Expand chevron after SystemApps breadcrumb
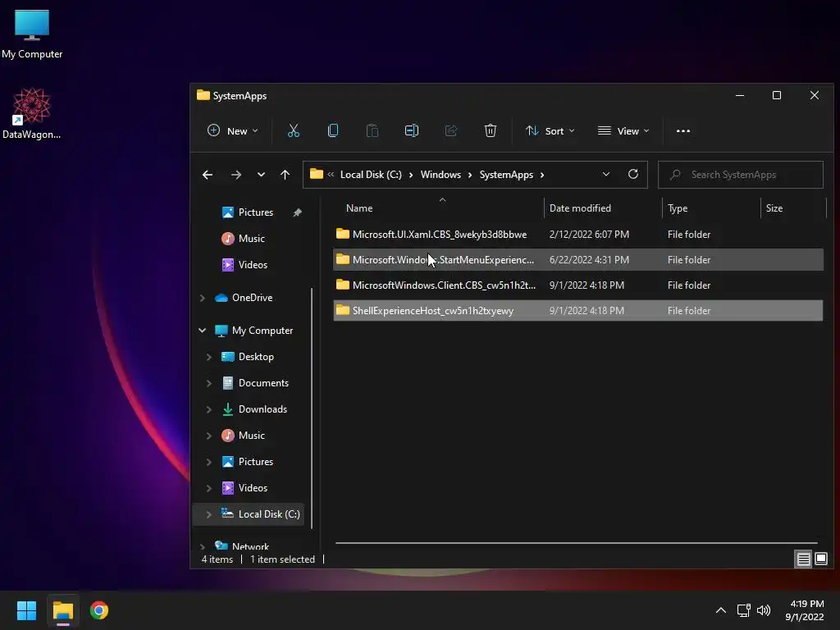The height and width of the screenshot is (630, 840). (542, 175)
